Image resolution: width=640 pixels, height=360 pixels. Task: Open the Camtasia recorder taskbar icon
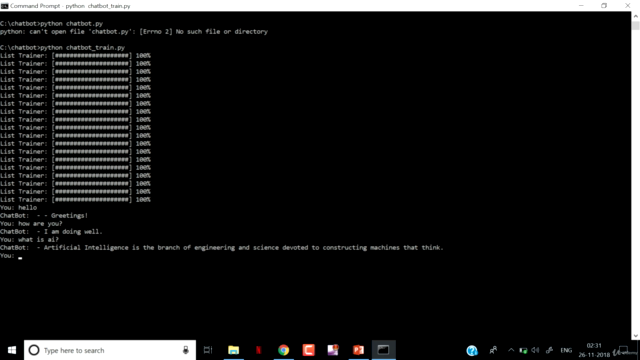pos(309,350)
